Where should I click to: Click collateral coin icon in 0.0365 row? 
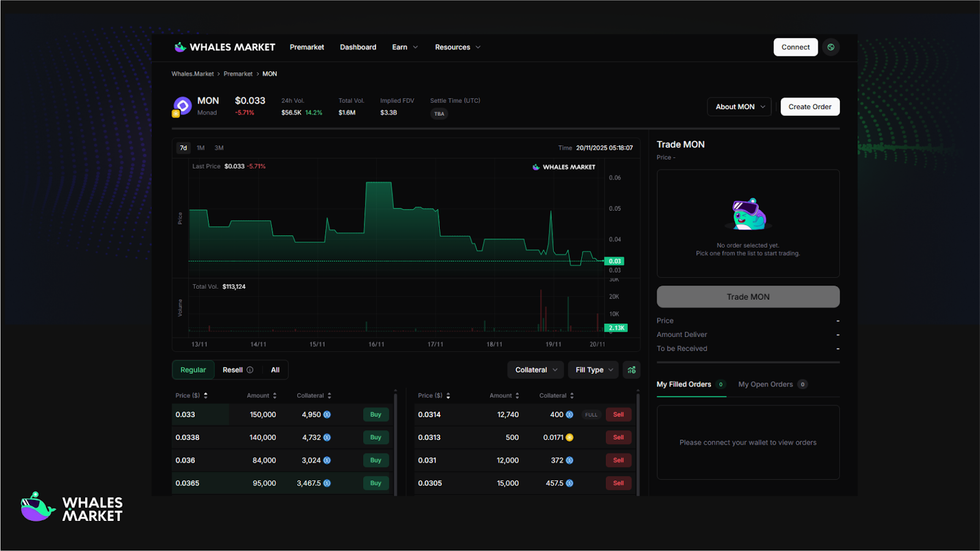(x=327, y=483)
